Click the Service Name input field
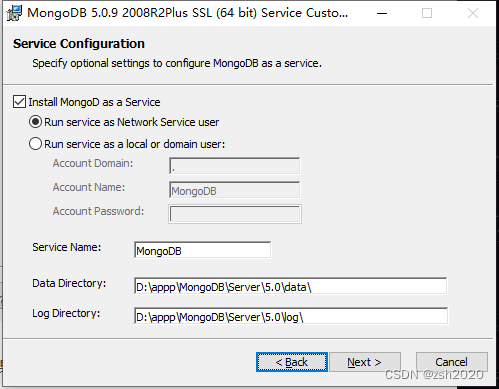The image size is (499, 389). 203,250
